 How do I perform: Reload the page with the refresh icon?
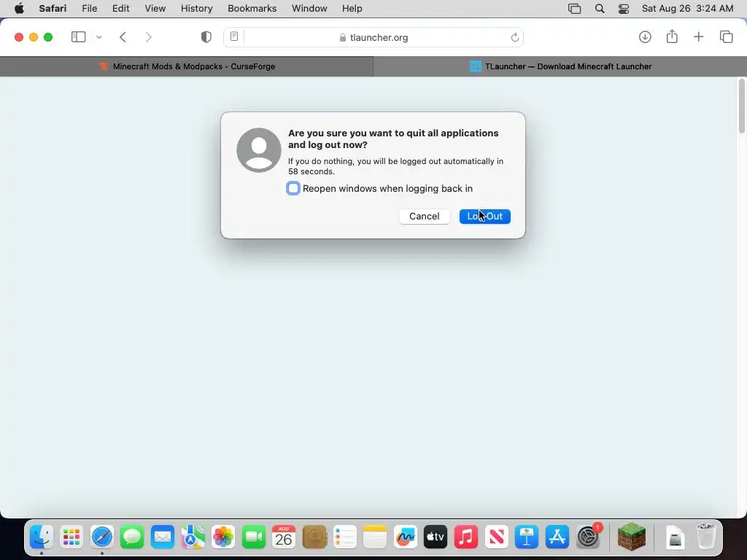[514, 37]
